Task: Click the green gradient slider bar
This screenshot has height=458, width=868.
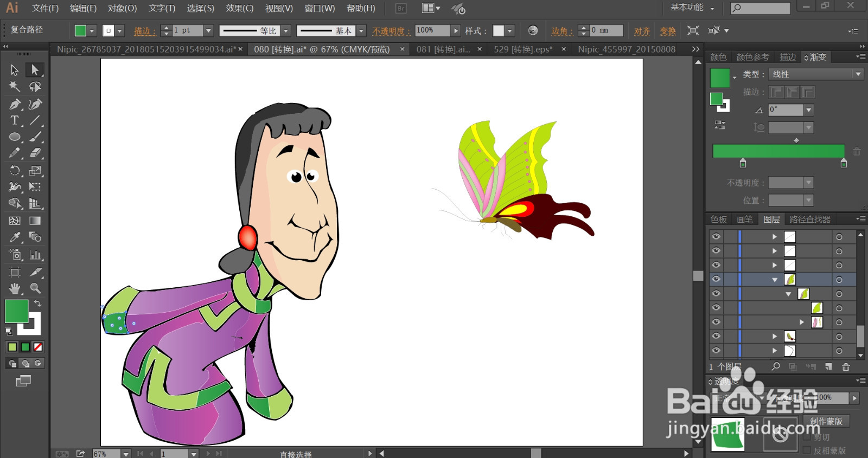Action: click(778, 151)
